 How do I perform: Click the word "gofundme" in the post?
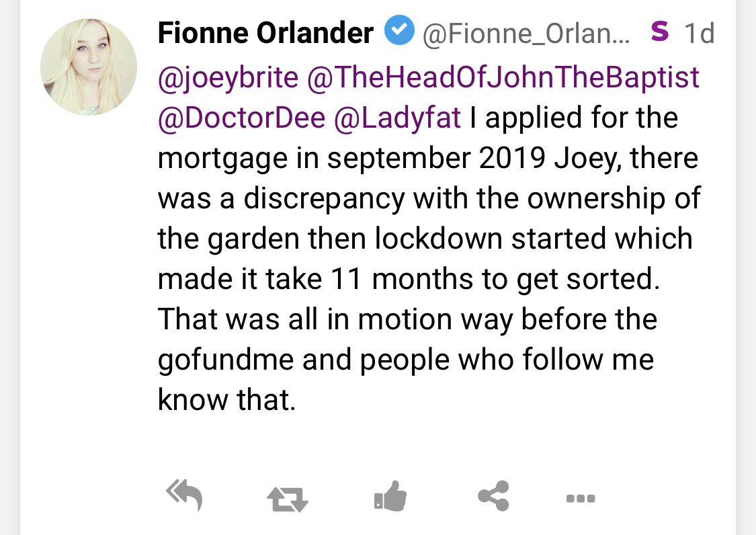(225, 360)
